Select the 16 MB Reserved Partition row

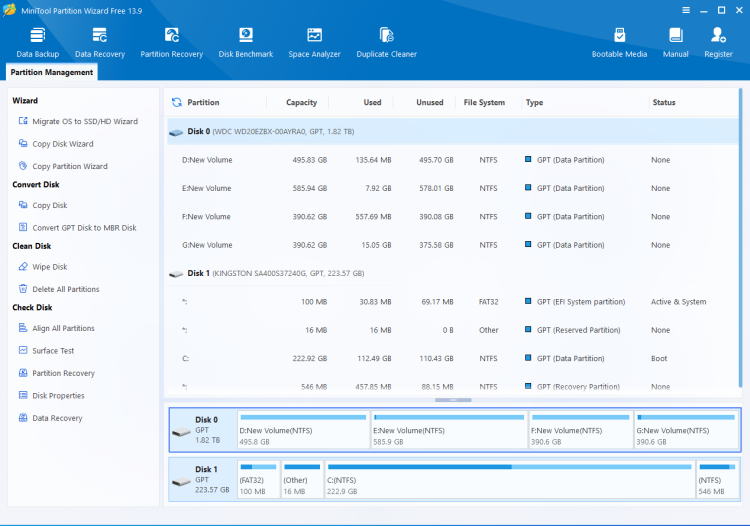pos(452,330)
